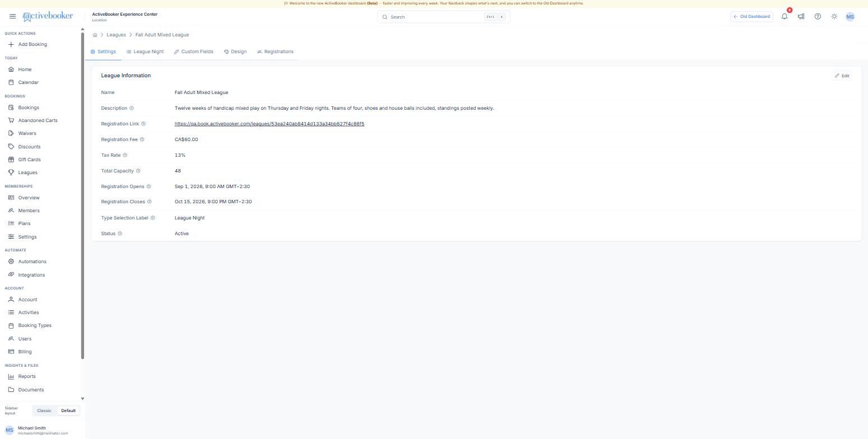Click the home breadcrumb icon

tap(95, 35)
